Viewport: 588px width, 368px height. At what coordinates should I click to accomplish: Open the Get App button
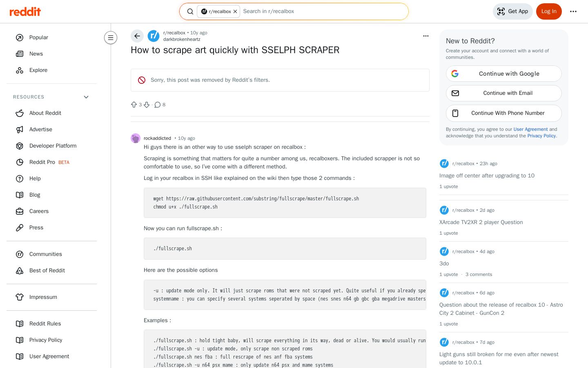(512, 11)
